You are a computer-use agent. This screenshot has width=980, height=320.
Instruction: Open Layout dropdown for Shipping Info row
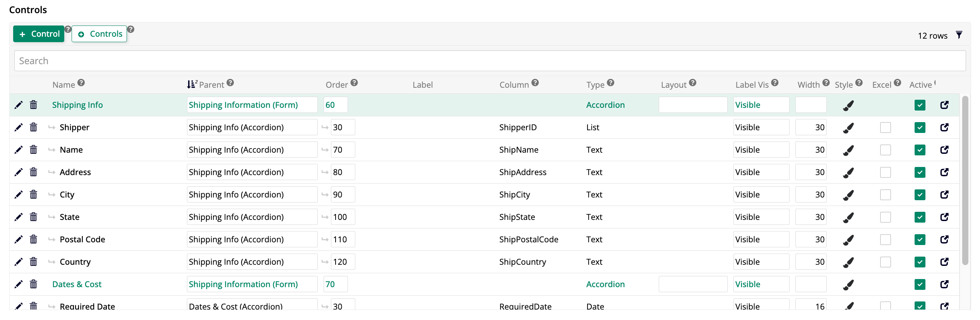coord(692,105)
